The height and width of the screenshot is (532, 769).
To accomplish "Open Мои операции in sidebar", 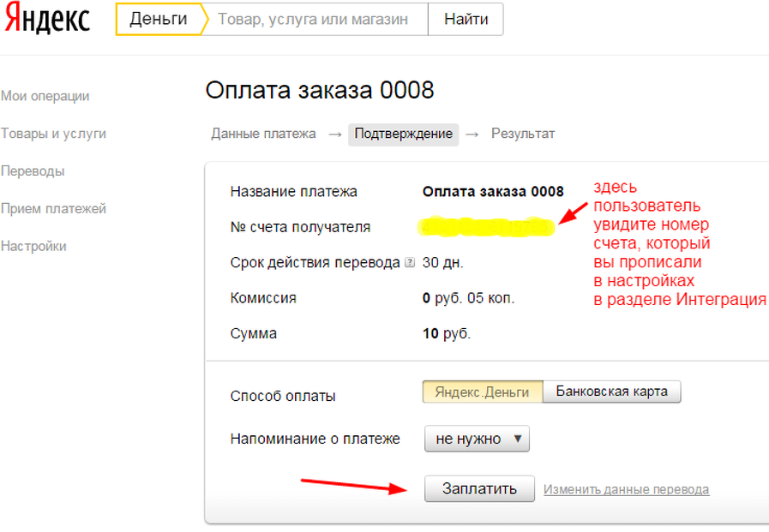I will 45,96.
